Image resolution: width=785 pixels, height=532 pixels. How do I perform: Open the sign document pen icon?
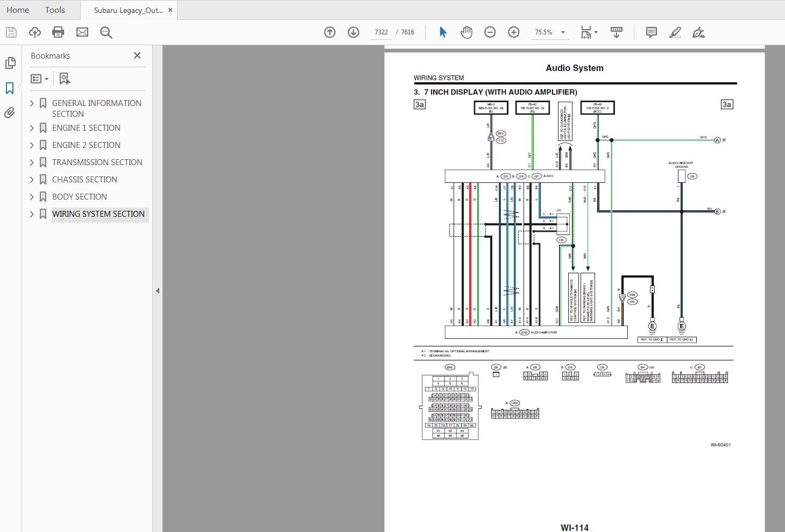coord(698,32)
